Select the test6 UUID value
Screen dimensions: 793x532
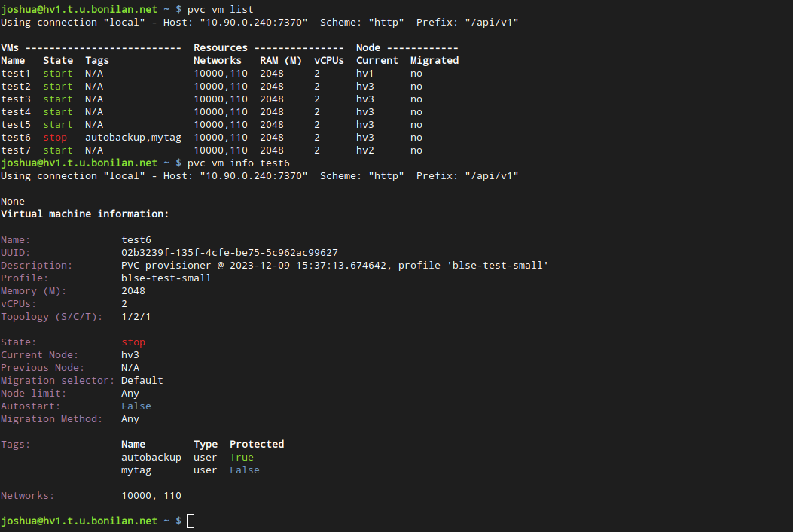(x=229, y=252)
